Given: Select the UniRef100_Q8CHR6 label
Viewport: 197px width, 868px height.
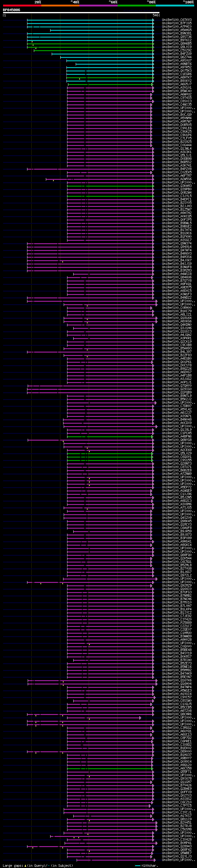Looking at the screenshot, I should (177, 714).
